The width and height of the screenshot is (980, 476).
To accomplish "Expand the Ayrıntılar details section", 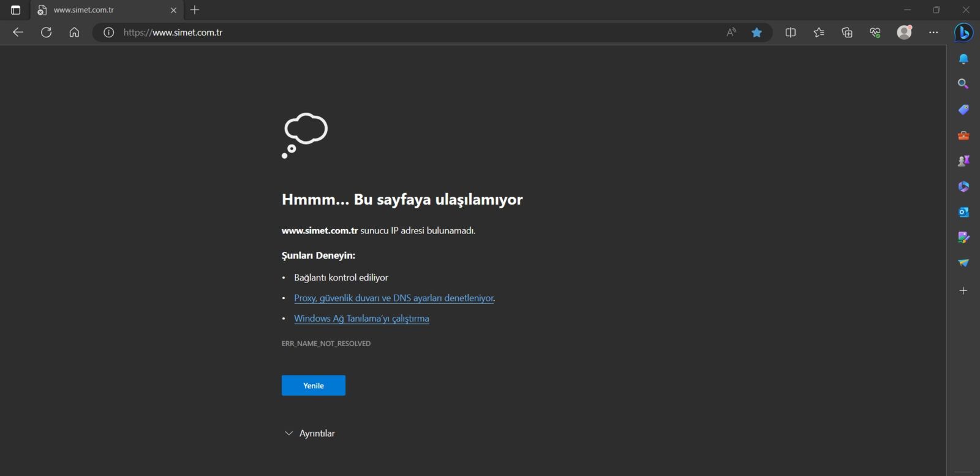I will click(309, 433).
